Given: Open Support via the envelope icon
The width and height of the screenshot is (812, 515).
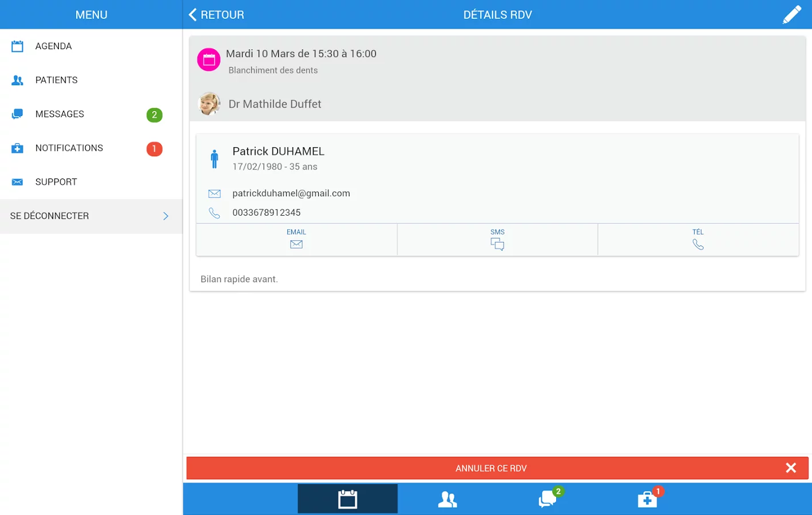Looking at the screenshot, I should (x=17, y=181).
